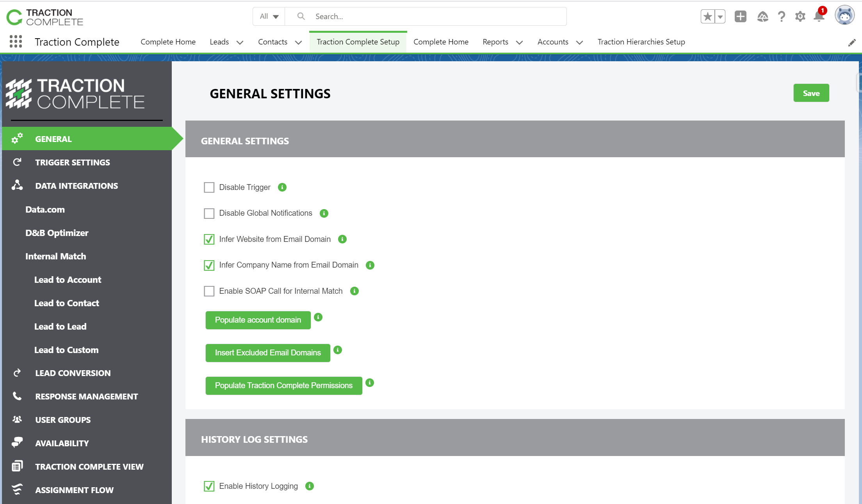Enable the Disable Trigger checkbox
The width and height of the screenshot is (862, 504).
pyautogui.click(x=209, y=187)
